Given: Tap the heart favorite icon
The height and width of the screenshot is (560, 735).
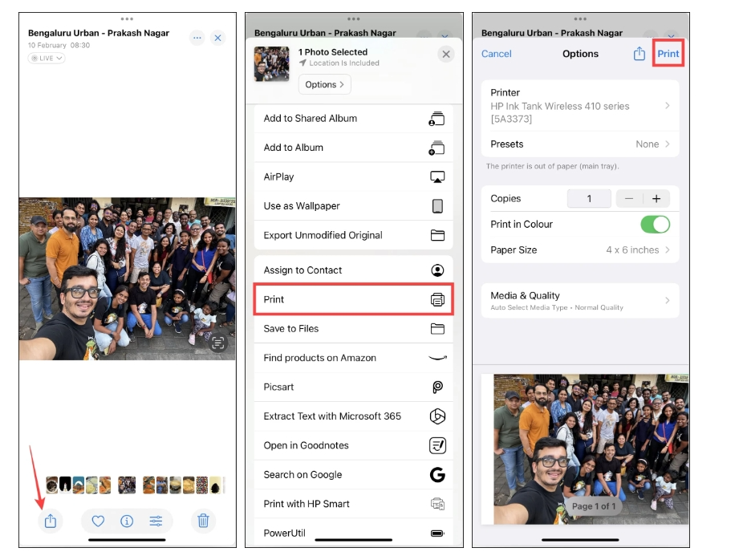Looking at the screenshot, I should coord(98,521).
